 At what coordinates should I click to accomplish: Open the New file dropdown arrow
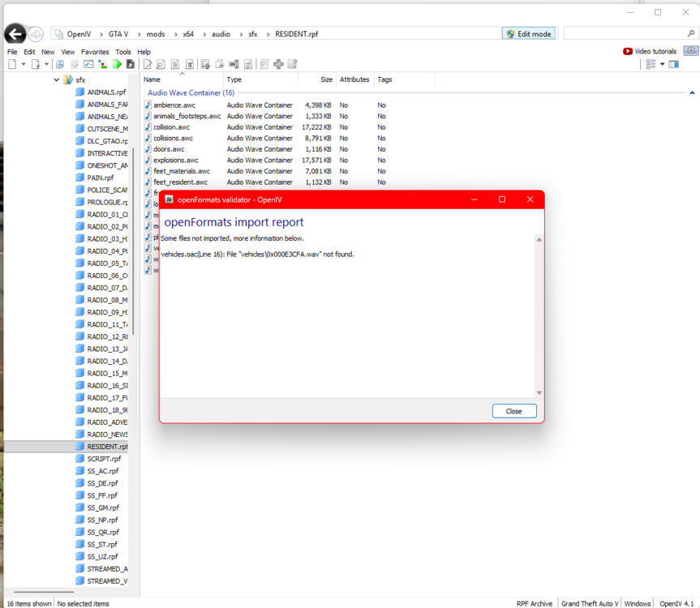point(24,64)
